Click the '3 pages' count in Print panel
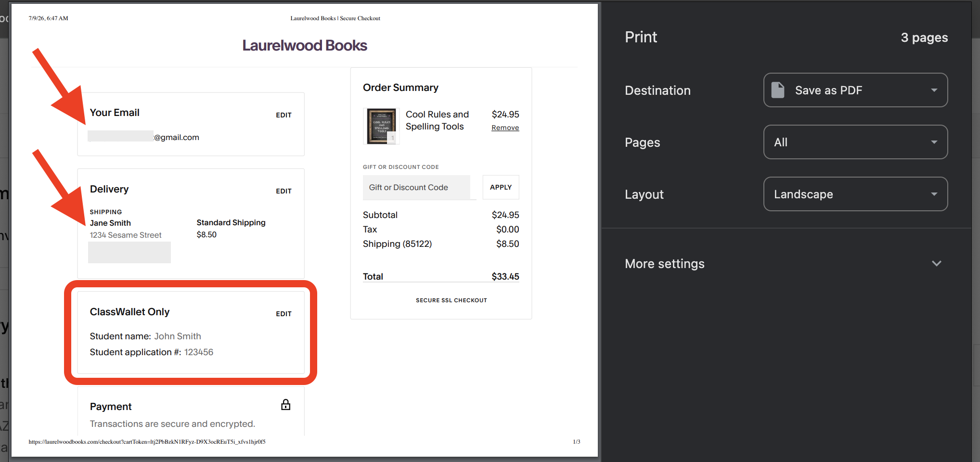 (924, 38)
